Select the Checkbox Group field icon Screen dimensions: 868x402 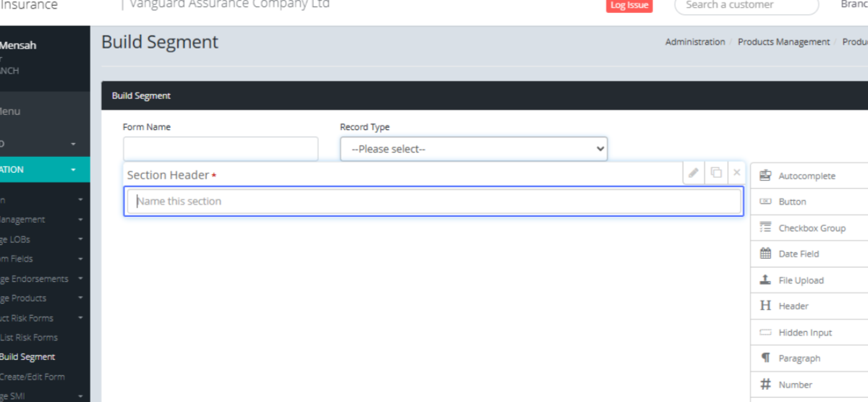(x=765, y=228)
